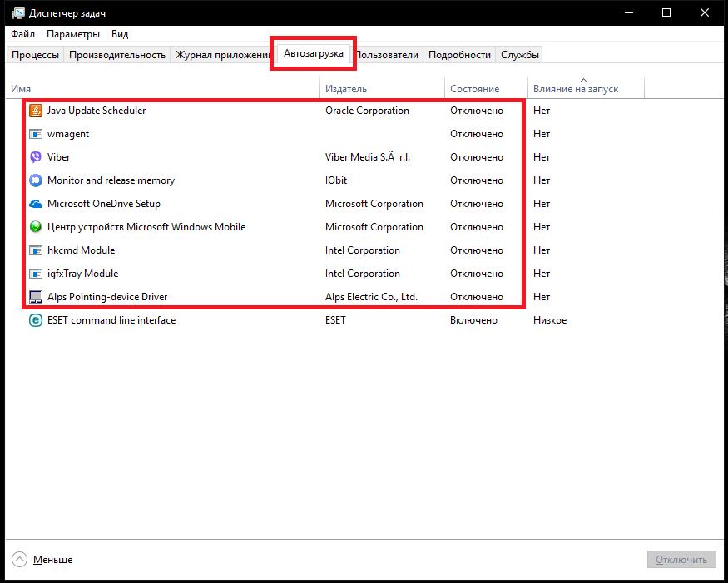Click the Java Update Scheduler icon
The image size is (728, 583).
[x=35, y=110]
